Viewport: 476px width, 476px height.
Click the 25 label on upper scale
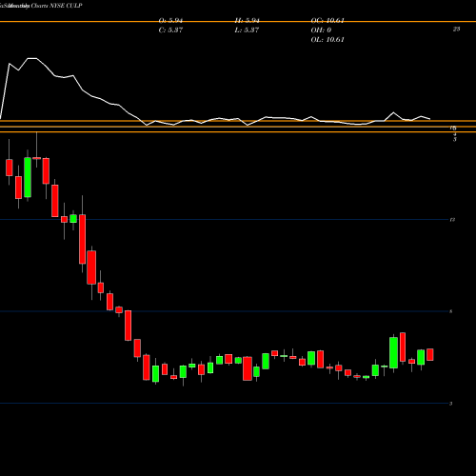click(456, 29)
